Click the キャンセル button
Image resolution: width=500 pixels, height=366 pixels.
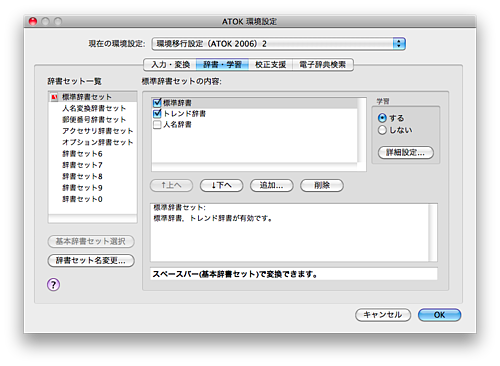coord(383,315)
